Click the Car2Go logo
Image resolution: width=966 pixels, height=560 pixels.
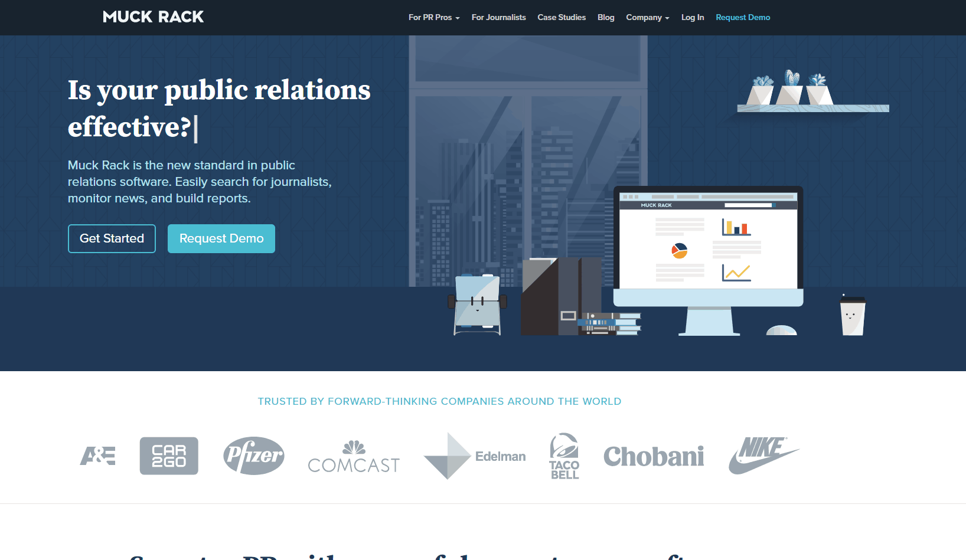[x=169, y=456]
